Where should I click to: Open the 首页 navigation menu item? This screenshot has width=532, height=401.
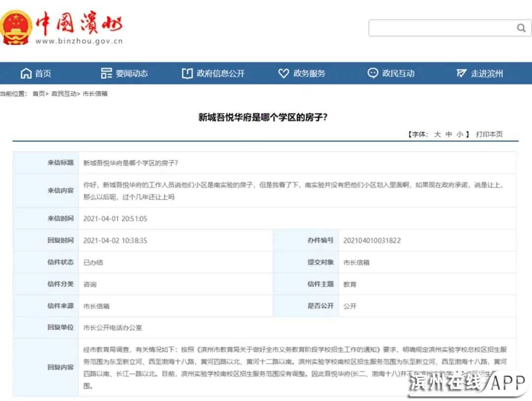click(43, 73)
